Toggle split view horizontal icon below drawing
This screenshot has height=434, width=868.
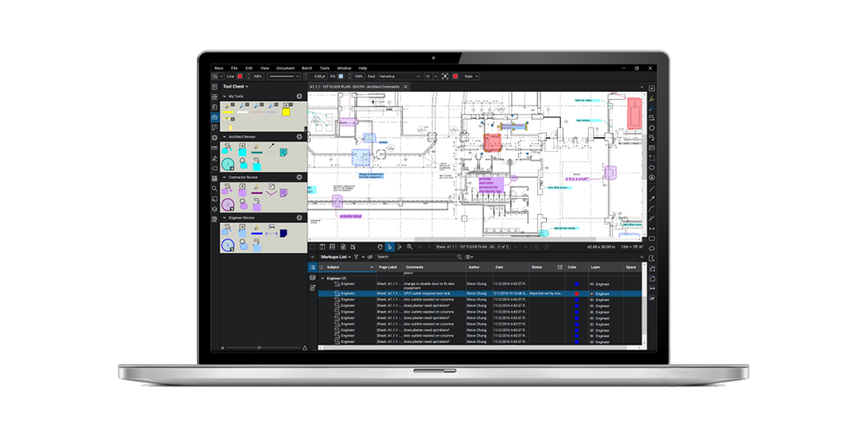point(332,247)
